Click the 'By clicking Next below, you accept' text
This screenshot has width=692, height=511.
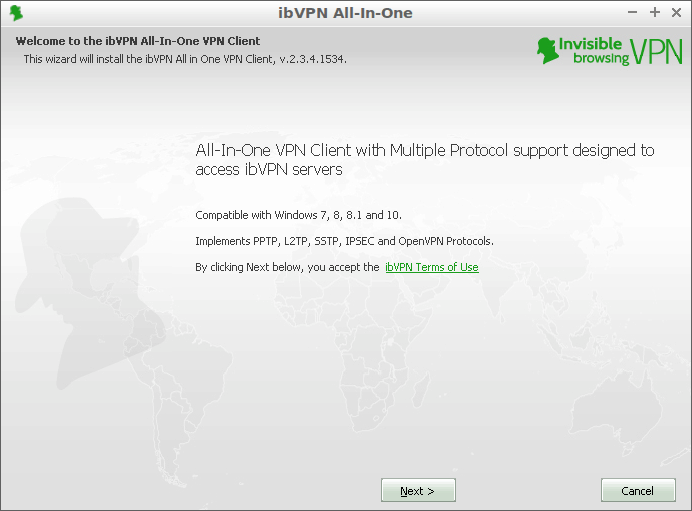click(x=287, y=267)
